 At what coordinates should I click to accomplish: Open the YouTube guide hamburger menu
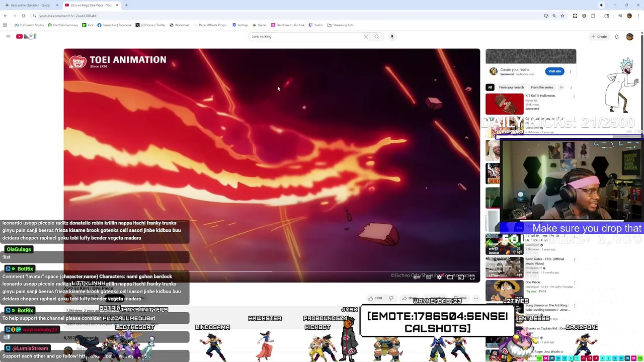pyautogui.click(x=8, y=36)
